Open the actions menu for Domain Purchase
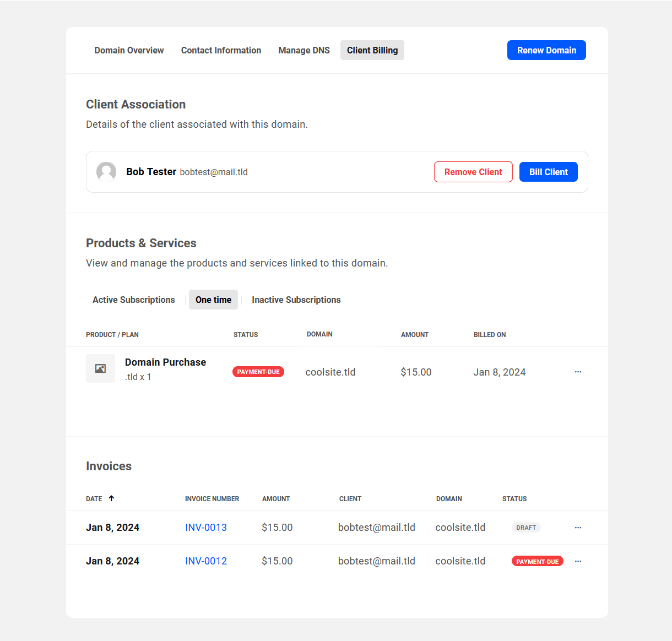Screen dimensions: 672x641 pos(578,372)
